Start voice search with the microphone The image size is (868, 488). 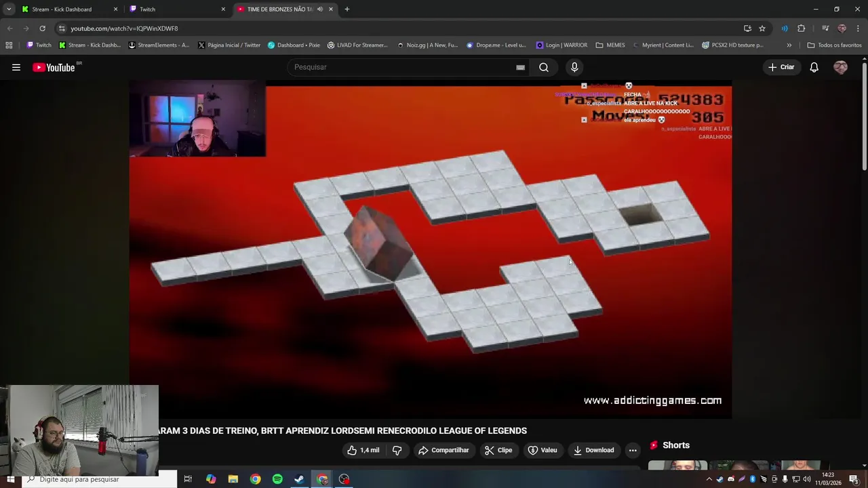[x=574, y=67]
